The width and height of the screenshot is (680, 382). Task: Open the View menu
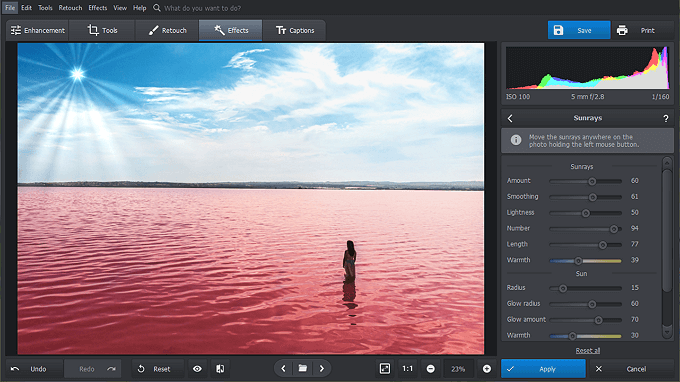tap(120, 8)
